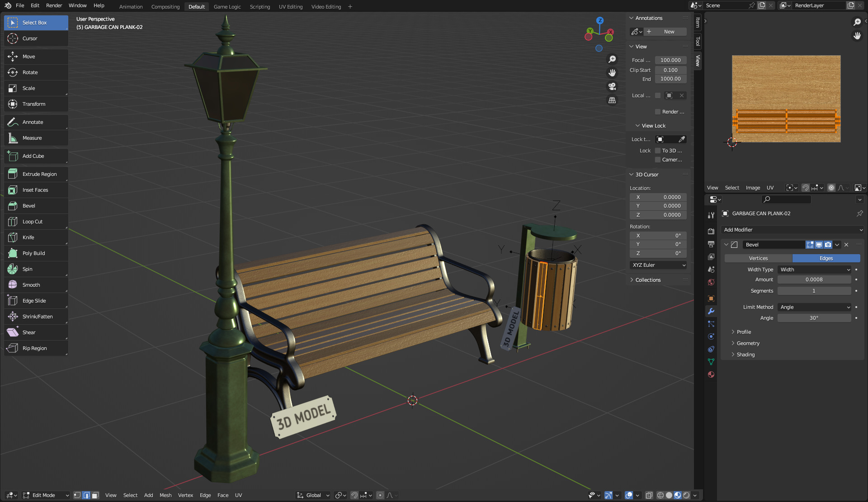Image resolution: width=868 pixels, height=502 pixels.
Task: Switch to wireframe viewport shading
Action: [660, 495]
